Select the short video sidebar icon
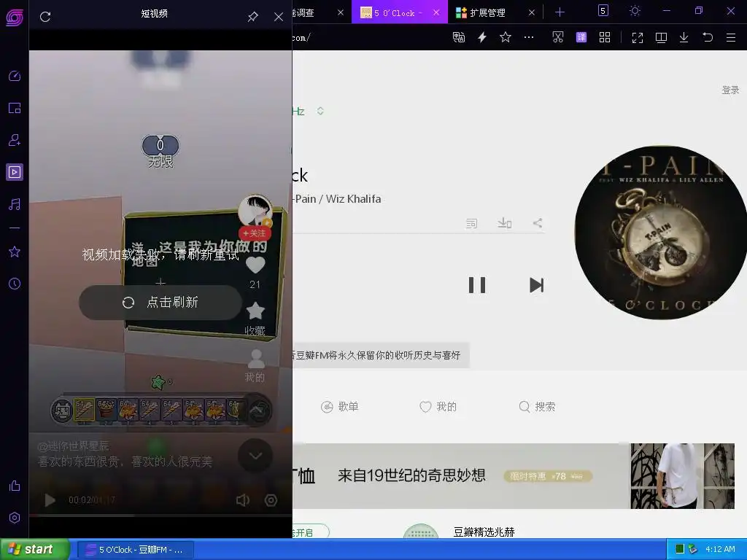Viewport: 747px width, 560px height. pos(15,172)
